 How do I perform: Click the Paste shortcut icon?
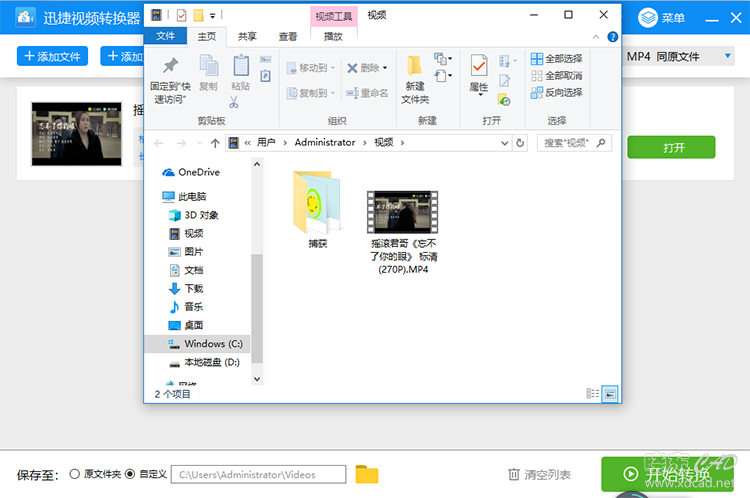tap(265, 76)
